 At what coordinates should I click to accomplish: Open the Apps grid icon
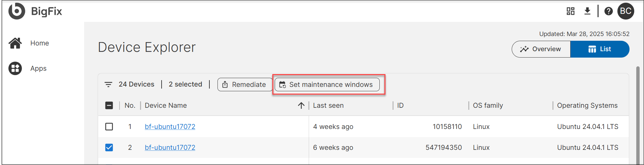pos(15,68)
